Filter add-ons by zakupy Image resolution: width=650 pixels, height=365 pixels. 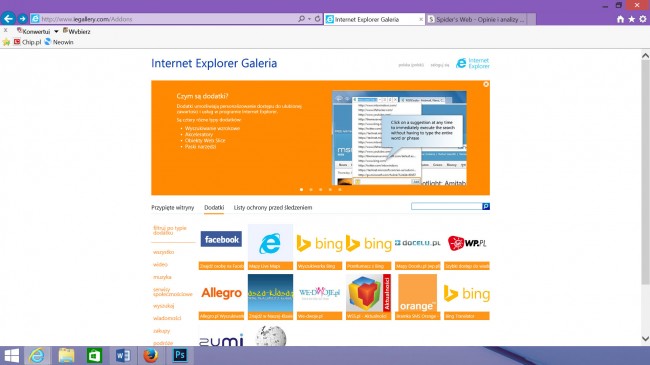(x=161, y=331)
